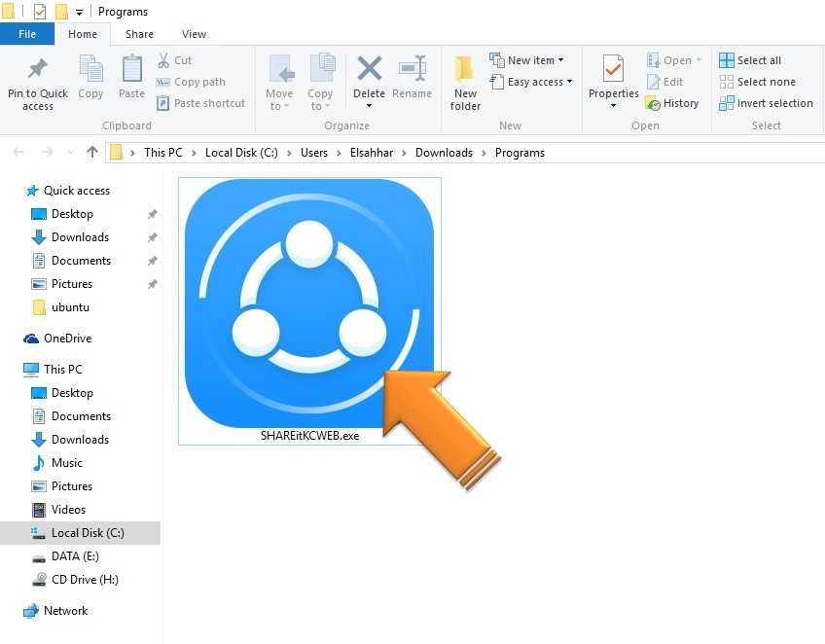Screen dimensions: 825x644
Task: Click the Open ribbon button
Action: click(673, 60)
